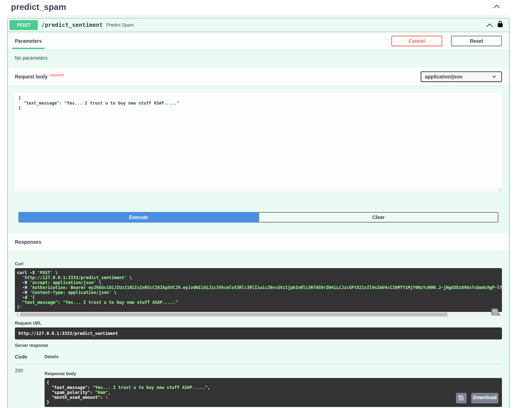Copy the curl command to clipboard
Viewport: 532px width, 408px height.
click(x=495, y=312)
